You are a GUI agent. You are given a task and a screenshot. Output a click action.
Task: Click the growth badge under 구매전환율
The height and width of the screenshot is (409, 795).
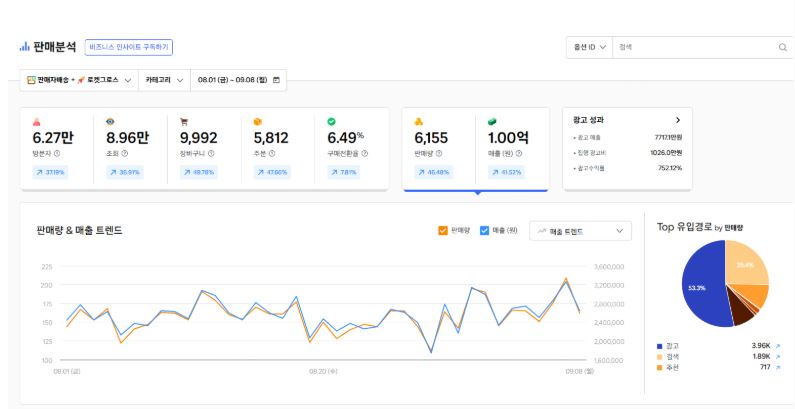pos(344,172)
